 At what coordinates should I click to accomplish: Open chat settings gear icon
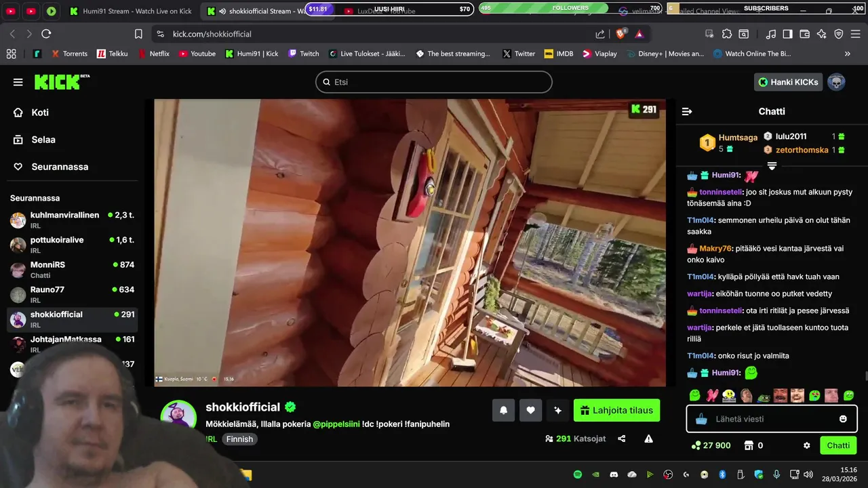point(807,445)
